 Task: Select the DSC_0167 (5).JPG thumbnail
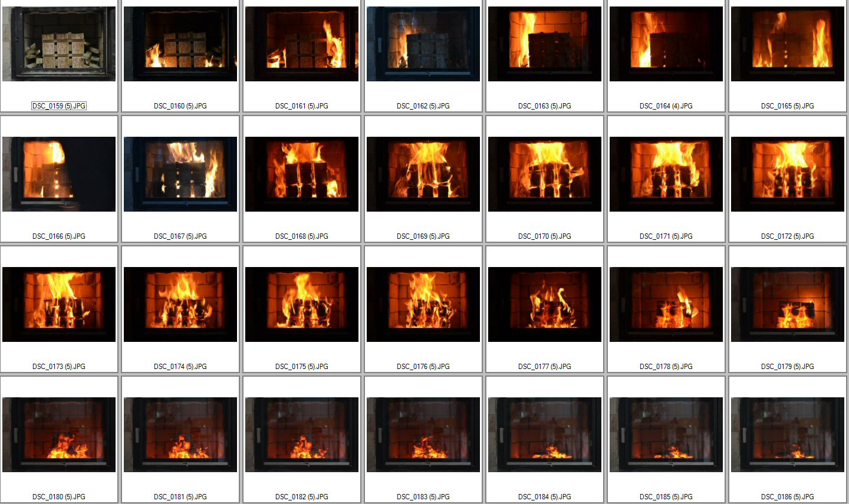180,174
